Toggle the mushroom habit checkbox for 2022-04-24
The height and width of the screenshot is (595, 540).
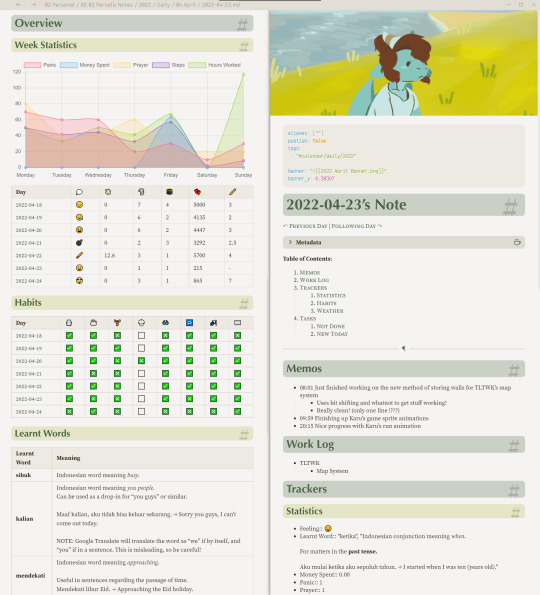tap(141, 411)
